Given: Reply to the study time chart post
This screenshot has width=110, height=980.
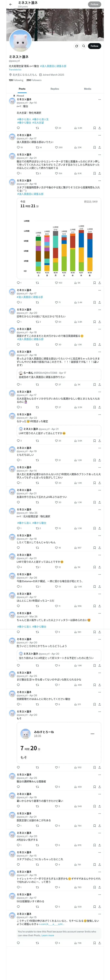Looking at the screenshot, I should coord(18,283).
